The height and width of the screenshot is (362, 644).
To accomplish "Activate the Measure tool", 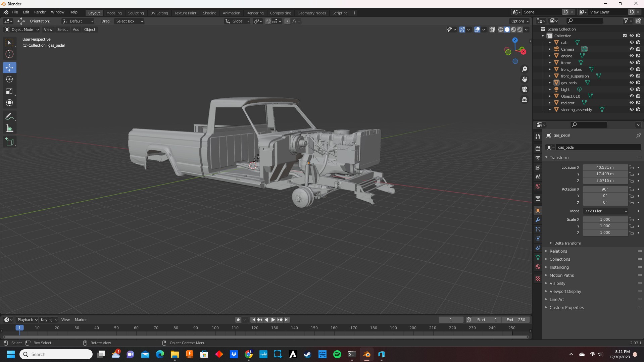I will tap(9, 128).
